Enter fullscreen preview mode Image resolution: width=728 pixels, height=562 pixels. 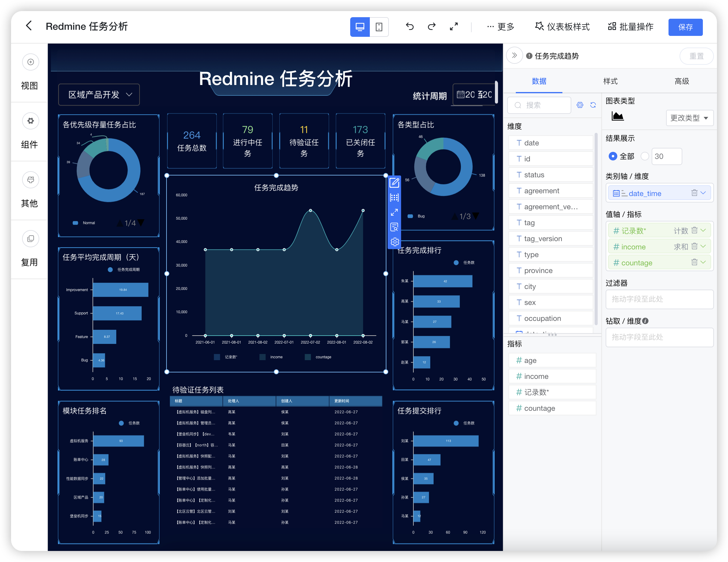click(x=454, y=26)
